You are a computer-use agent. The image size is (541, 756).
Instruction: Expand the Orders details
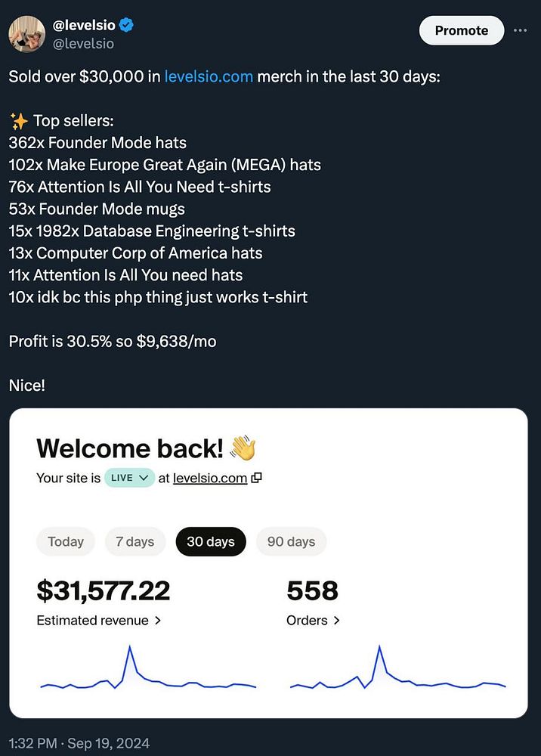pos(313,620)
